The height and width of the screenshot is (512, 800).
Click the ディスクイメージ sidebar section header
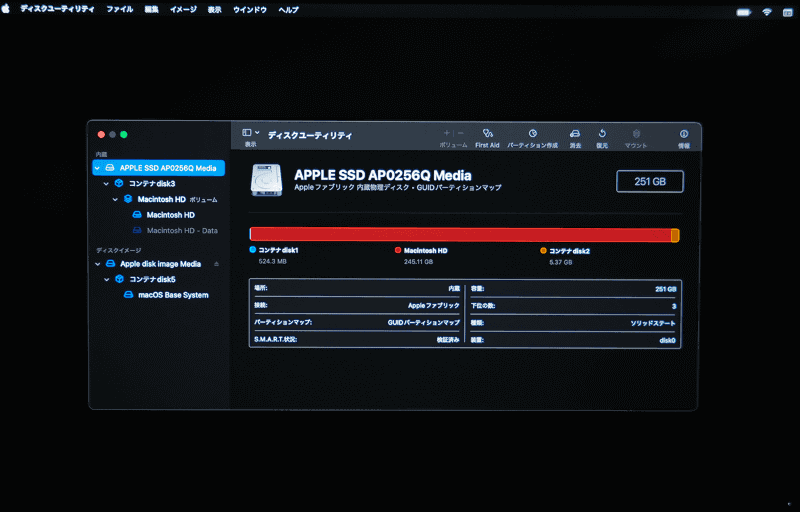(118, 250)
